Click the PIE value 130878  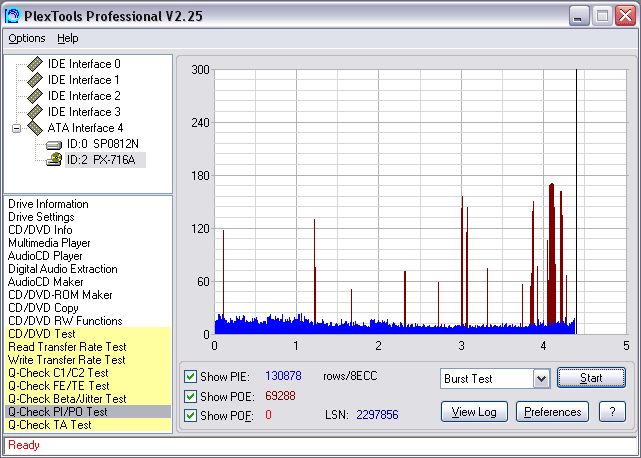pyautogui.click(x=283, y=376)
